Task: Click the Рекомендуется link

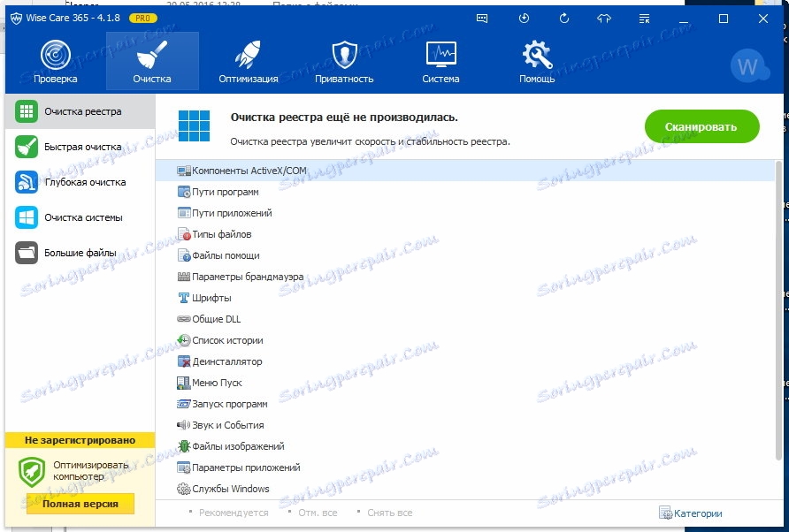Action: 234,513
